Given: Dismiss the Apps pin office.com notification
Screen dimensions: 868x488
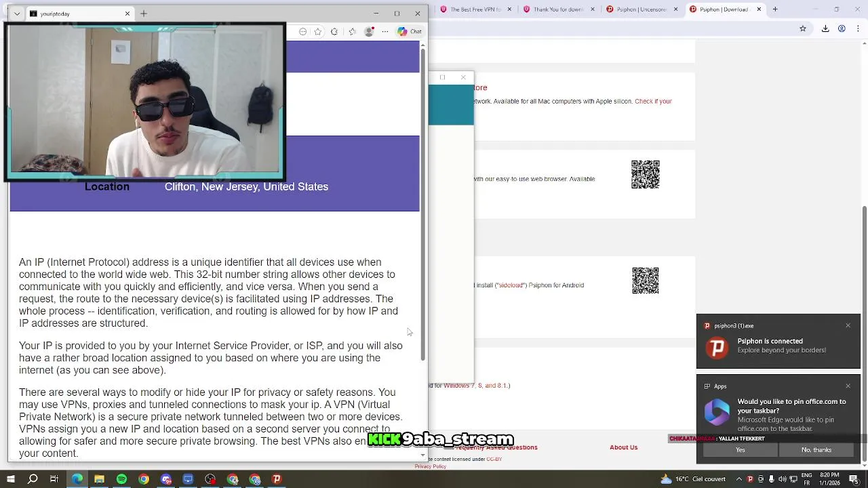Looking at the screenshot, I should (848, 386).
